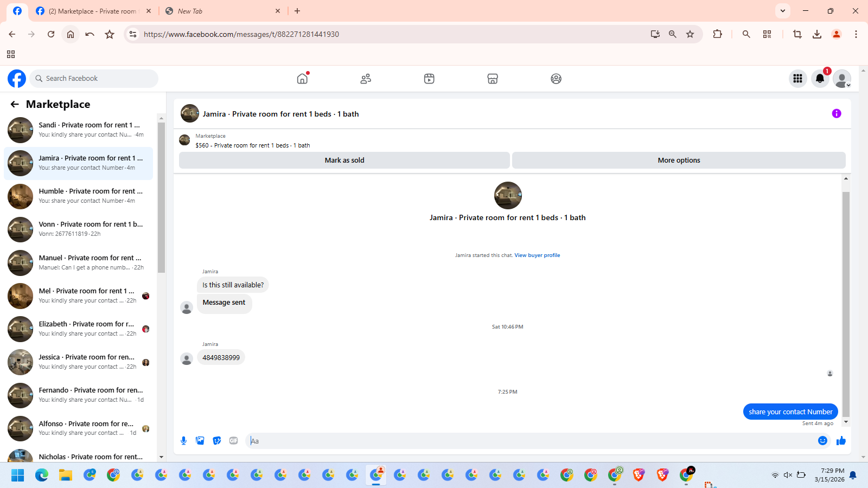Open Vonn private room conversation

click(79, 229)
